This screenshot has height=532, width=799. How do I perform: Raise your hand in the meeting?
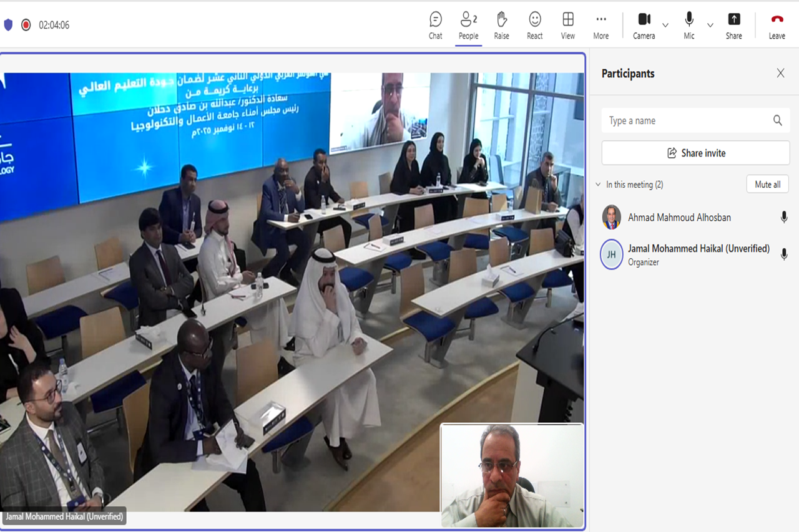point(501,26)
